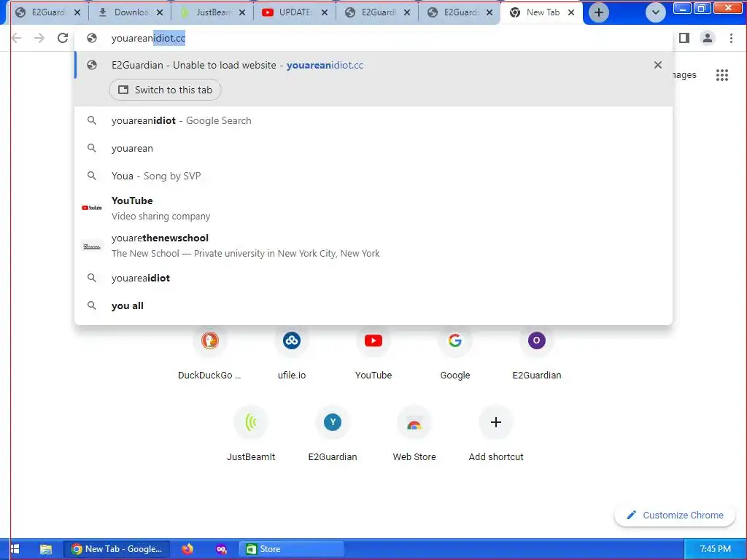Select the YouTube Video sharing company suggestion

point(373,208)
